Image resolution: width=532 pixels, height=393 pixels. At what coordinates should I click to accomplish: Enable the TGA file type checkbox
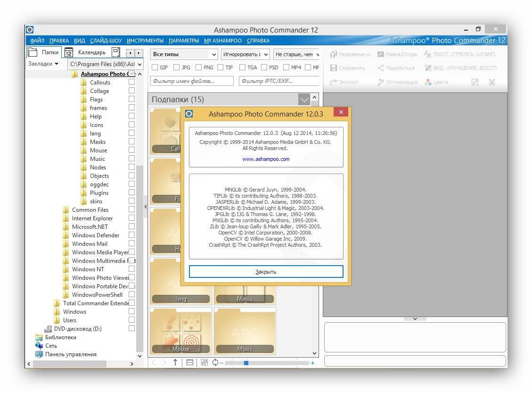pos(242,67)
